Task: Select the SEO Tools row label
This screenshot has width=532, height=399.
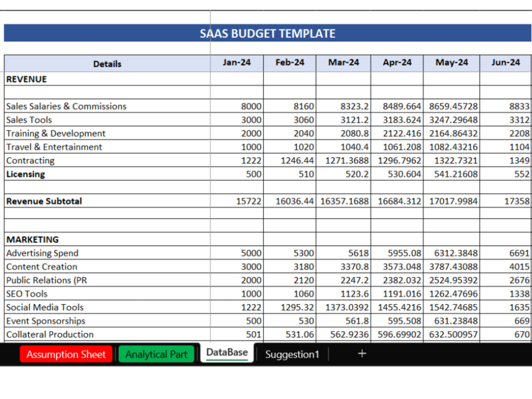Action: pyautogui.click(x=107, y=294)
